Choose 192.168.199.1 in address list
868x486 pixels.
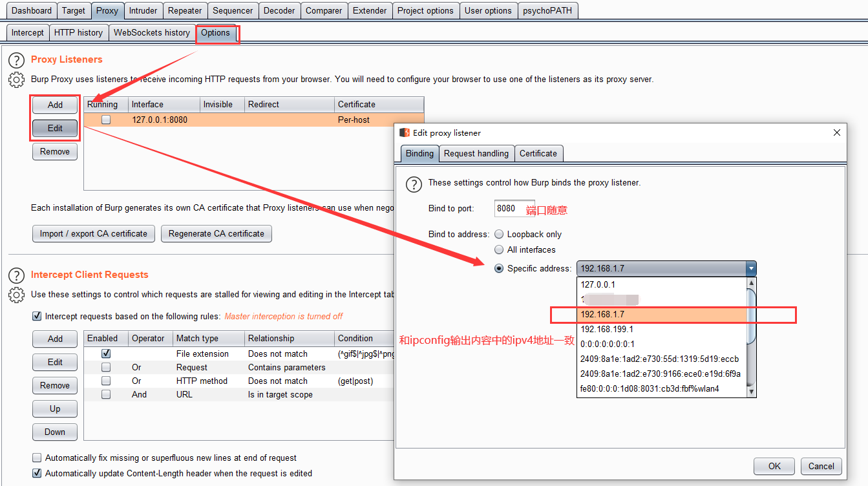(661, 329)
